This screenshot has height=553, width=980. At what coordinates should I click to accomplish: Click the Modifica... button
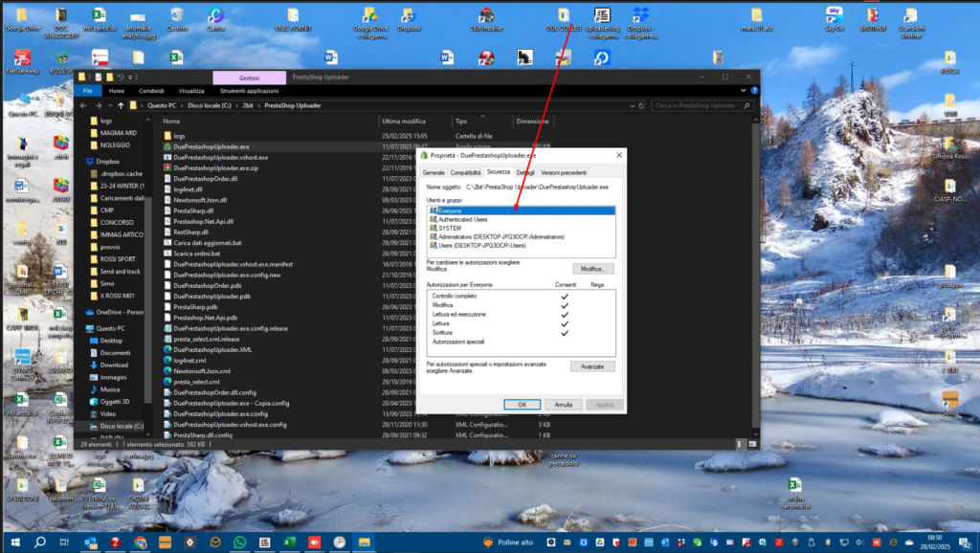click(592, 269)
